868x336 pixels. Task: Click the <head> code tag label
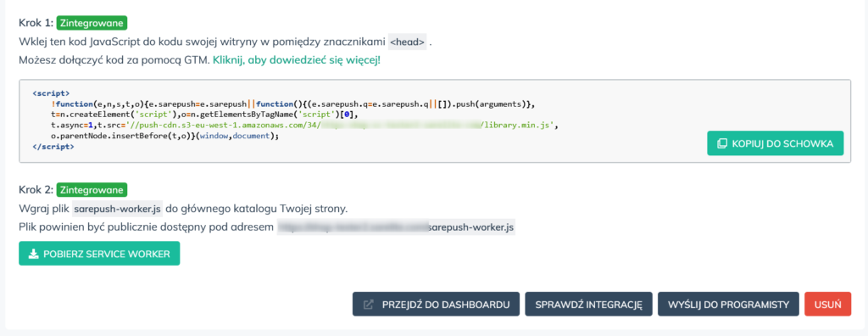click(407, 42)
